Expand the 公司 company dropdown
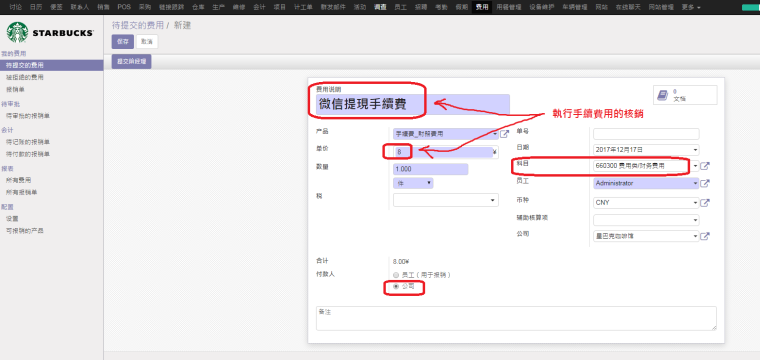Screen dimensions: 760x360 click(696, 236)
